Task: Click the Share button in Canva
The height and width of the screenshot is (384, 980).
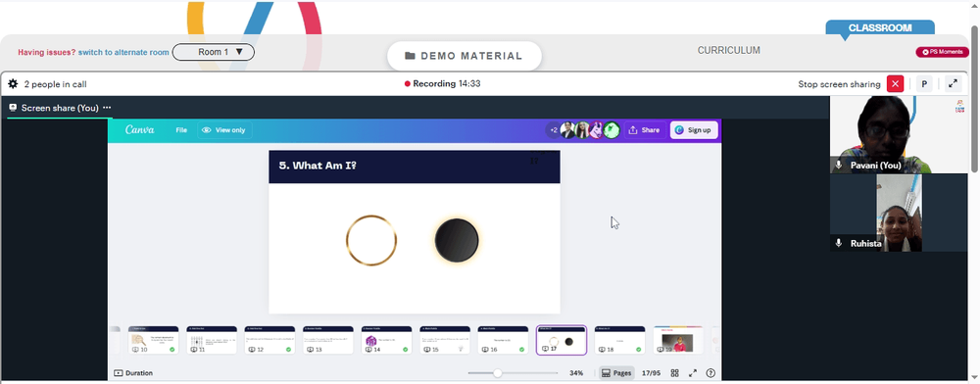Action: click(644, 130)
